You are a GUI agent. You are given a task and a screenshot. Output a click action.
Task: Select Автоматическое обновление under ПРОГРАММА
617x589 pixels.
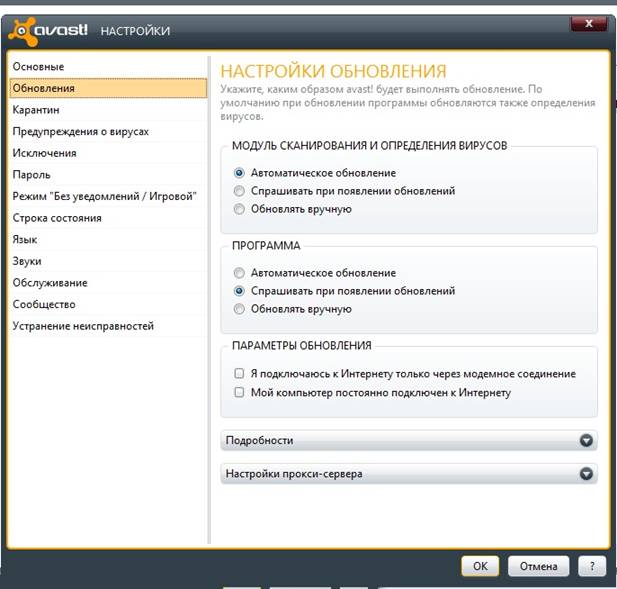[x=239, y=273]
